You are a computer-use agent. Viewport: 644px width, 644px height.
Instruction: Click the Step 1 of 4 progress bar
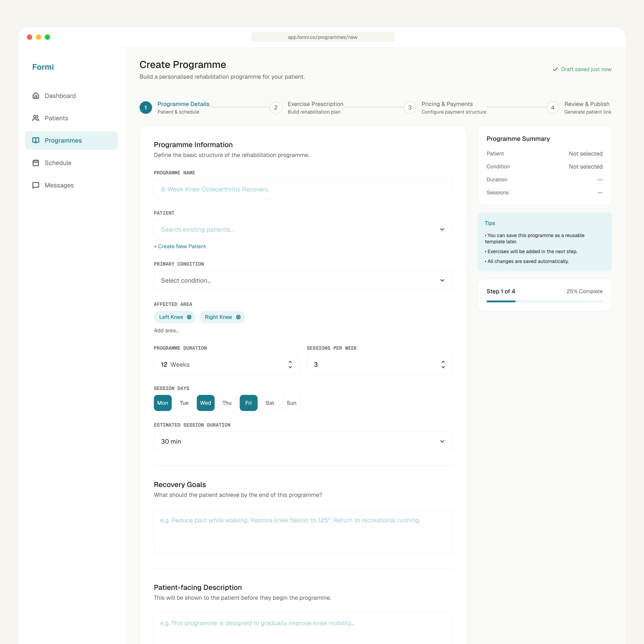click(545, 301)
